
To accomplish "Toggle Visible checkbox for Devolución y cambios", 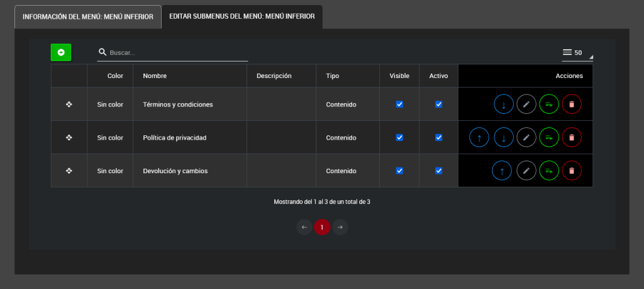I will point(399,171).
